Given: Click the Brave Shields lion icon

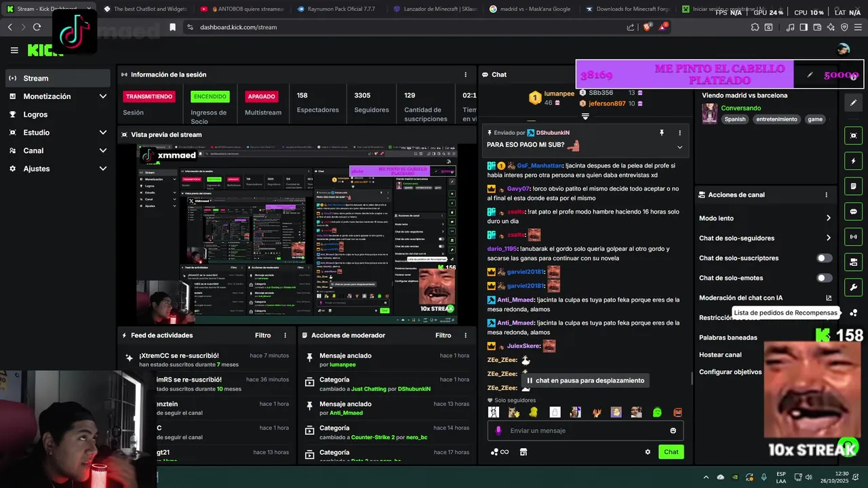Looking at the screenshot, I should tap(647, 27).
